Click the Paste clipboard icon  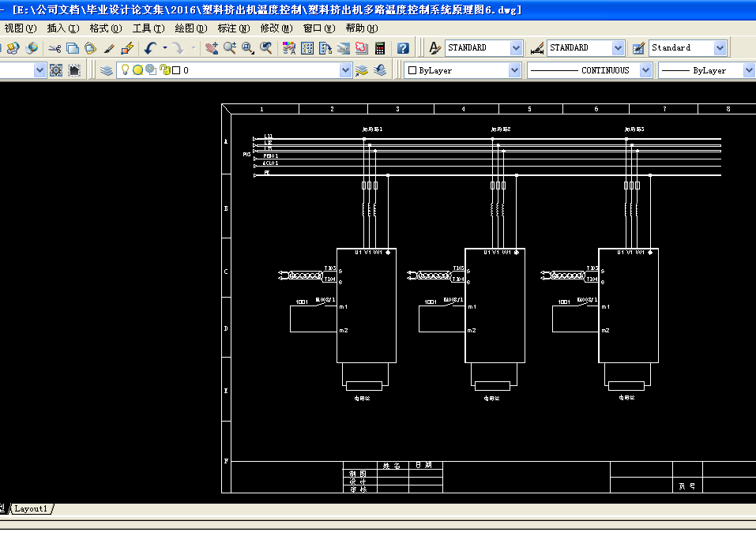[x=90, y=48]
